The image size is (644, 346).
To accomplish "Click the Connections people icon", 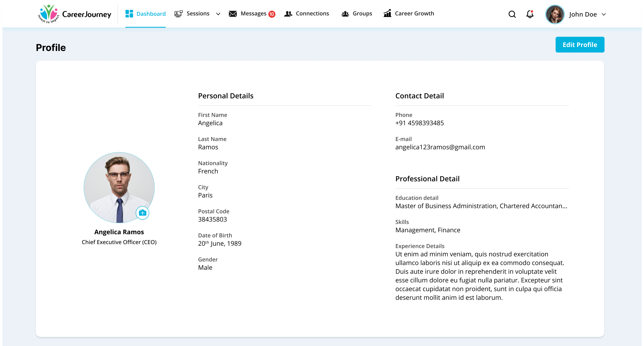I will [x=288, y=14].
